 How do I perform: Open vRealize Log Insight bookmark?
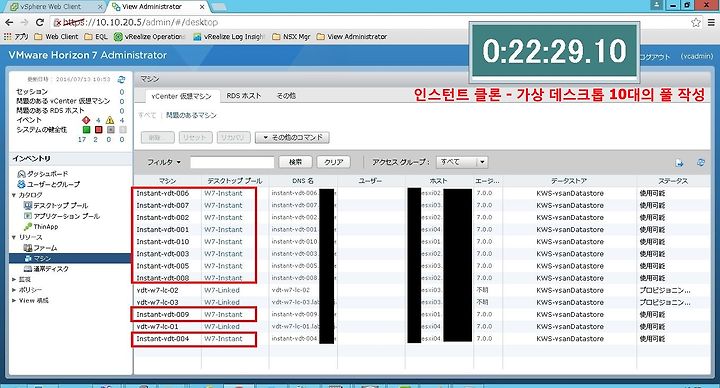point(229,37)
